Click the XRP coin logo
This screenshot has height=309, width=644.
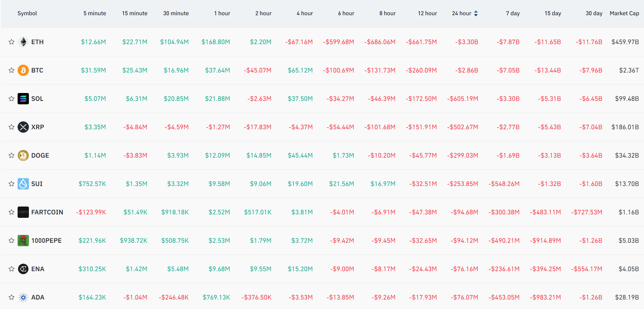pyautogui.click(x=23, y=127)
